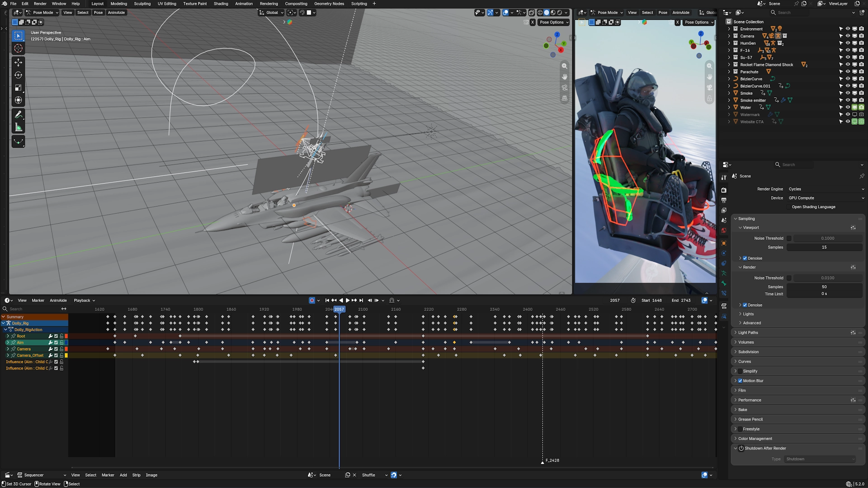Select the Annotate tool
Screen dimensions: 868x488
click(18, 115)
